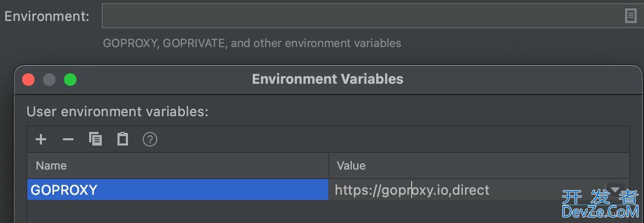Sort the table by the Value column header
Screen dimensions: 644x223
479,166
